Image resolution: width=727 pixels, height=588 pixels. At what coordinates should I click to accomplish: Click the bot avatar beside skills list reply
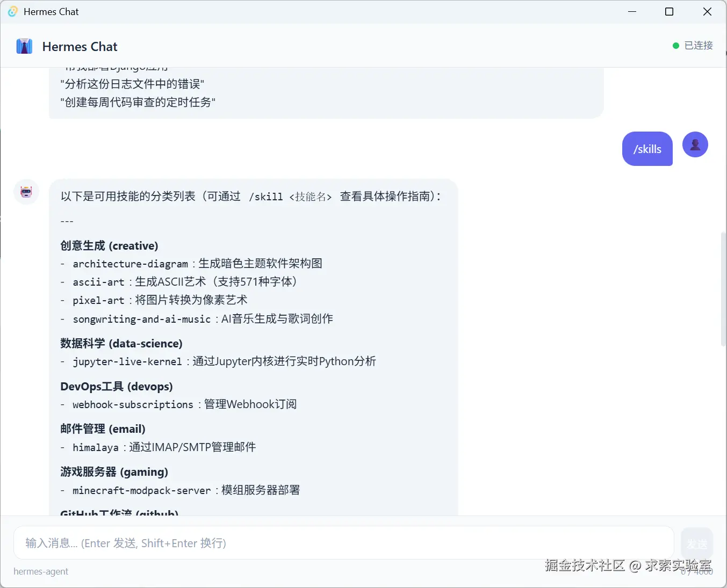click(26, 192)
